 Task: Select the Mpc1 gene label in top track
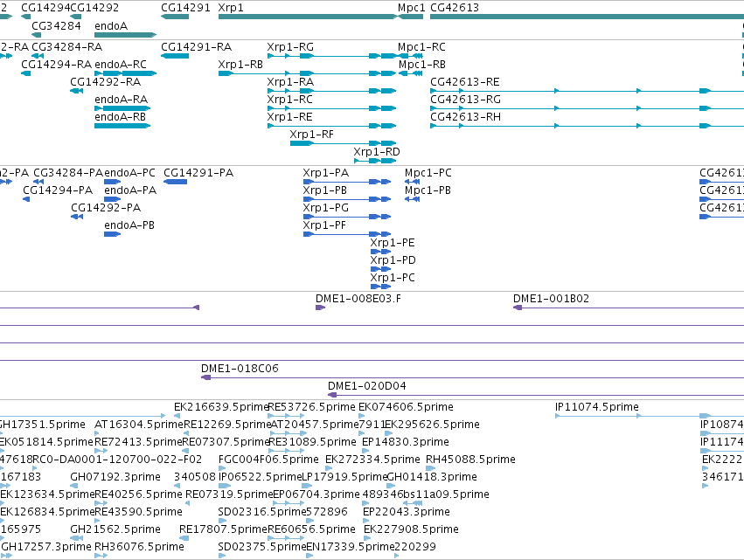tap(412, 8)
